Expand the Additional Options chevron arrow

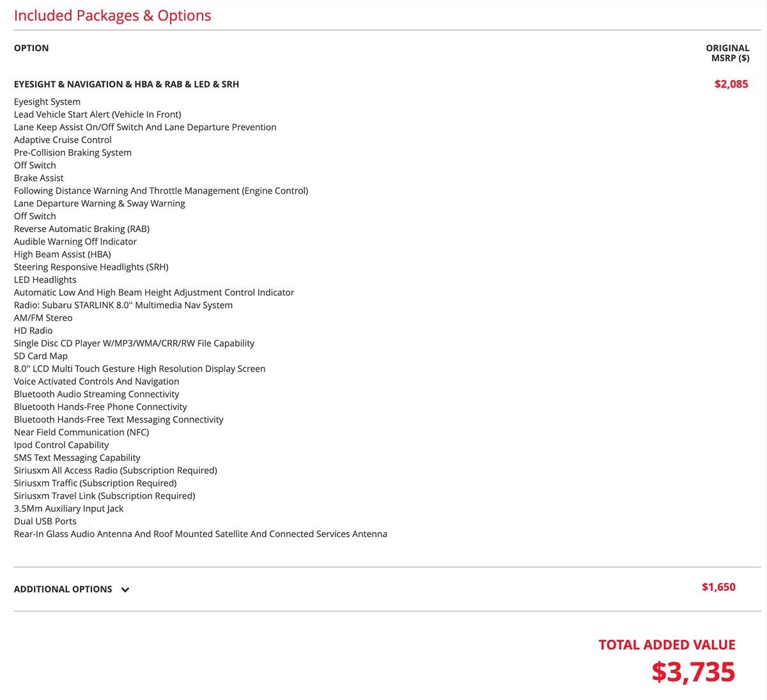tap(125, 590)
